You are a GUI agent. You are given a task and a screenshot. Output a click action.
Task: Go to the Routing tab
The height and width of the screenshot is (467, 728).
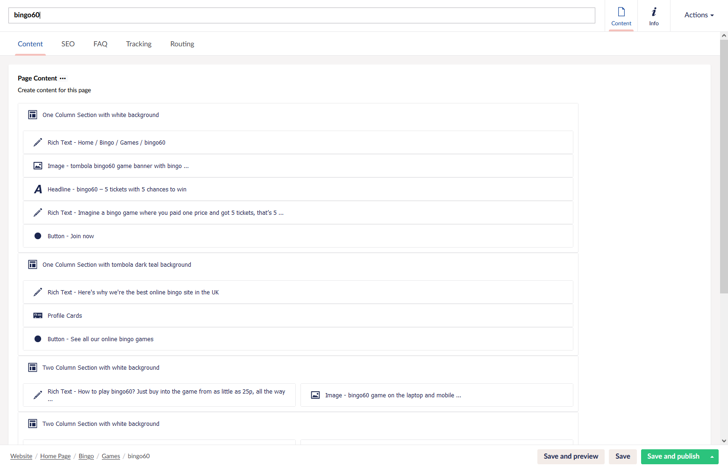coord(182,44)
